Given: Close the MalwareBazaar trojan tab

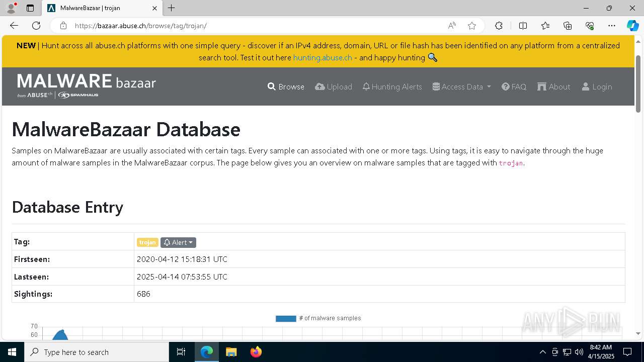Looking at the screenshot, I should (x=155, y=8).
